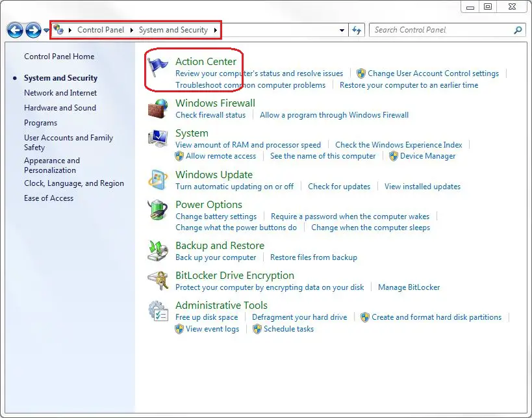Click shield beside Create and format partitions
The image size is (532, 418).
click(364, 317)
